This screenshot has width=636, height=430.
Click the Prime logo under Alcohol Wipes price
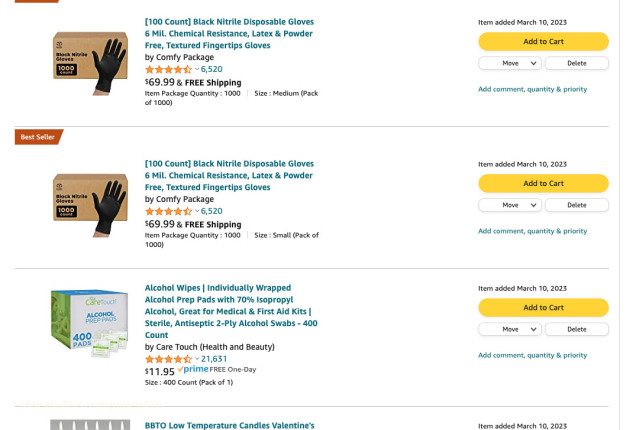(193, 370)
